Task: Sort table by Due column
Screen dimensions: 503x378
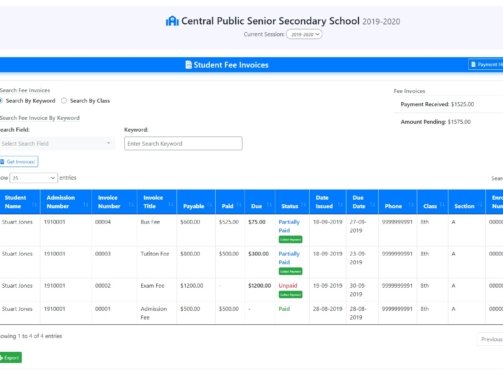Action: click(260, 202)
